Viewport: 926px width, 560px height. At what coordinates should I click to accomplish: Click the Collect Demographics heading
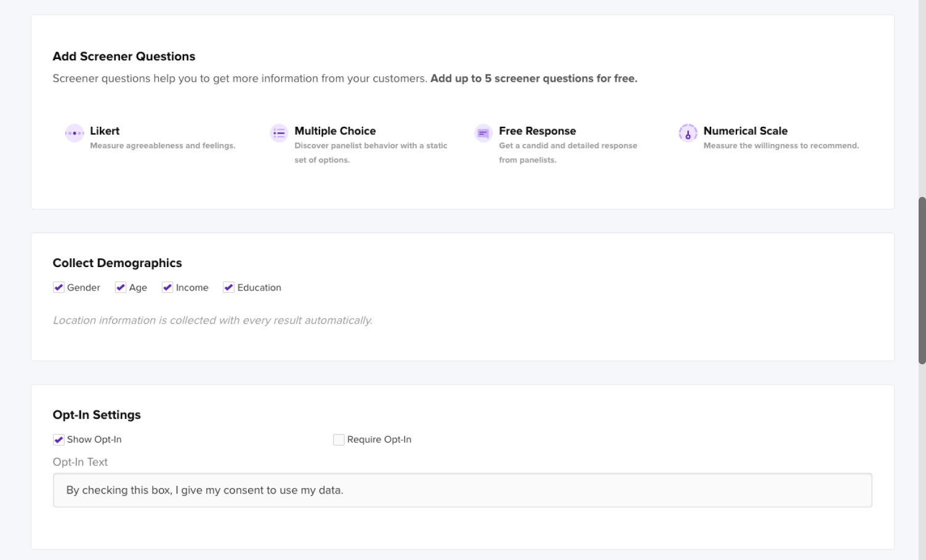pyautogui.click(x=117, y=263)
